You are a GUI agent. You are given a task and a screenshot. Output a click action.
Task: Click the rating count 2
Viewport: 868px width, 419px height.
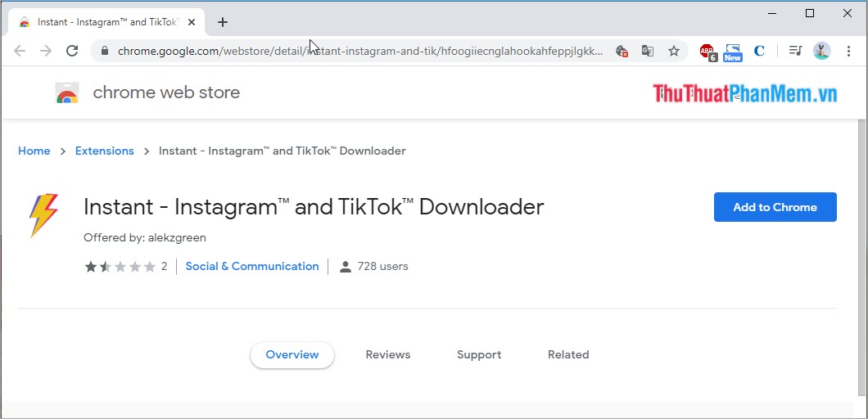(164, 267)
